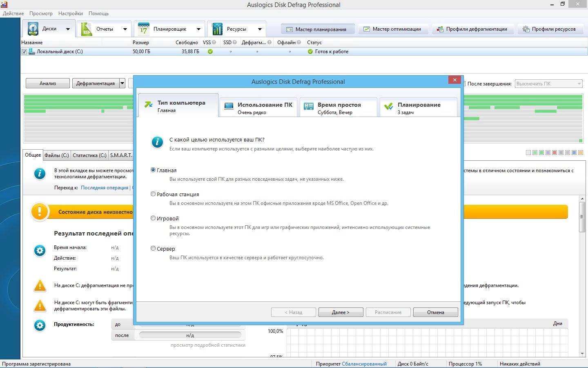
Task: Click the blue legend color swatch
Action: [x=574, y=153]
